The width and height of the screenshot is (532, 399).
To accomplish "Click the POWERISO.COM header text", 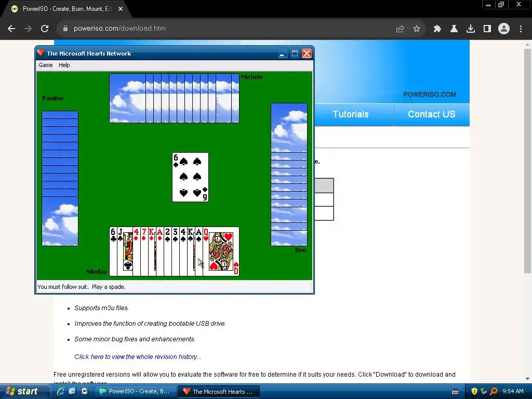I will coord(429,95).
